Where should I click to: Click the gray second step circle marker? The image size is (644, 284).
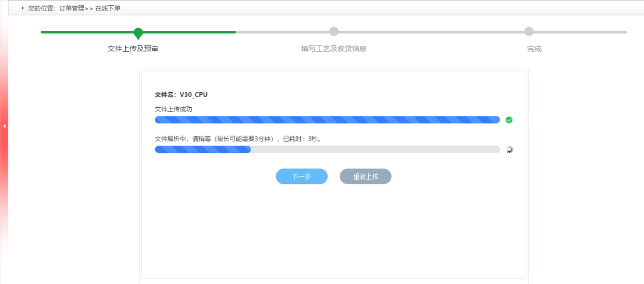click(334, 32)
